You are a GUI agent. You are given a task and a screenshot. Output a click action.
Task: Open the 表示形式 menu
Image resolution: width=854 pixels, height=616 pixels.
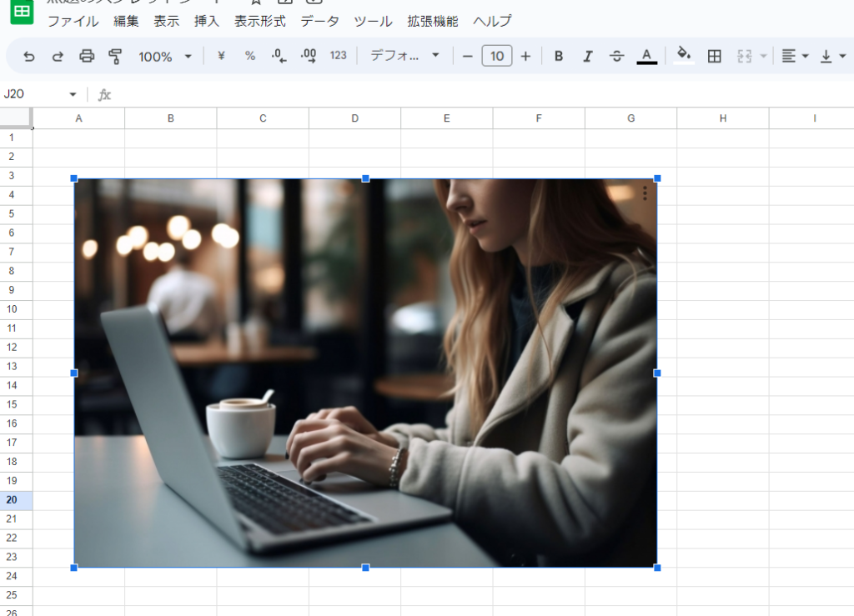(260, 21)
